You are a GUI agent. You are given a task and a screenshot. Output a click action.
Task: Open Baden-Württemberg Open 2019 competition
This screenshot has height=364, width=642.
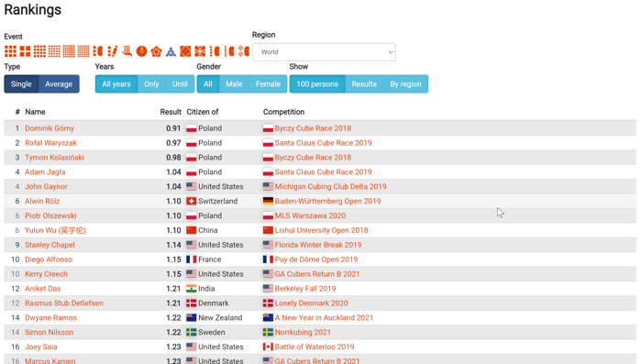pyautogui.click(x=327, y=201)
